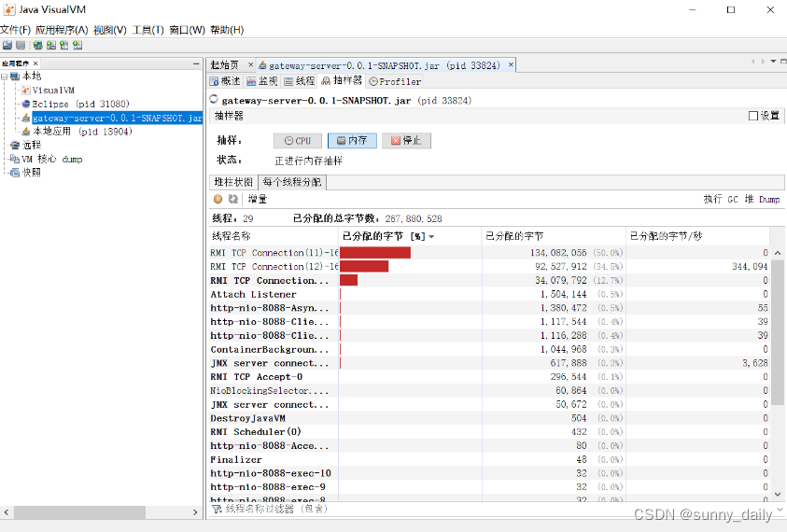
Task: Click the 执行 GC button
Action: tap(720, 199)
